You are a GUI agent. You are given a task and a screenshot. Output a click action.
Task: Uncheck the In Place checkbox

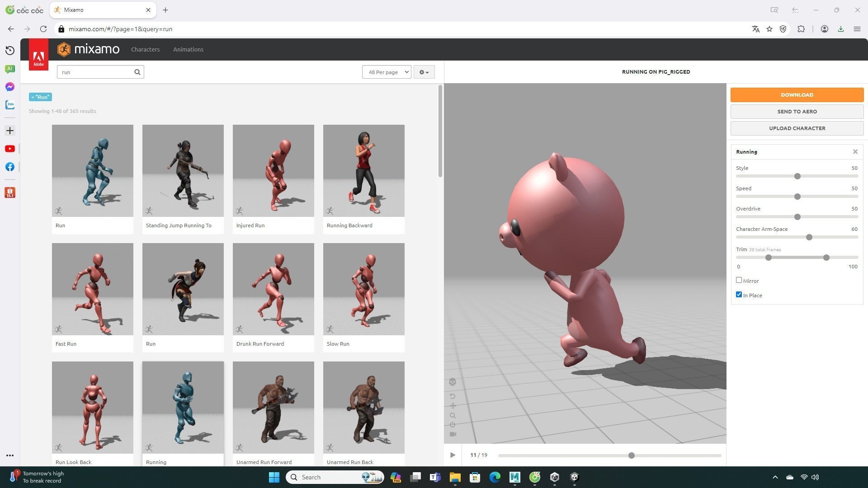coord(739,295)
